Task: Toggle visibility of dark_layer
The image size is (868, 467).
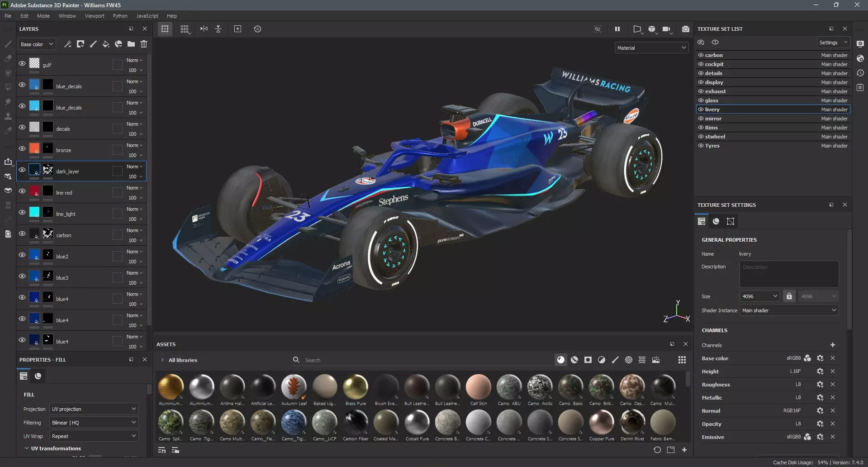Action: pos(22,170)
